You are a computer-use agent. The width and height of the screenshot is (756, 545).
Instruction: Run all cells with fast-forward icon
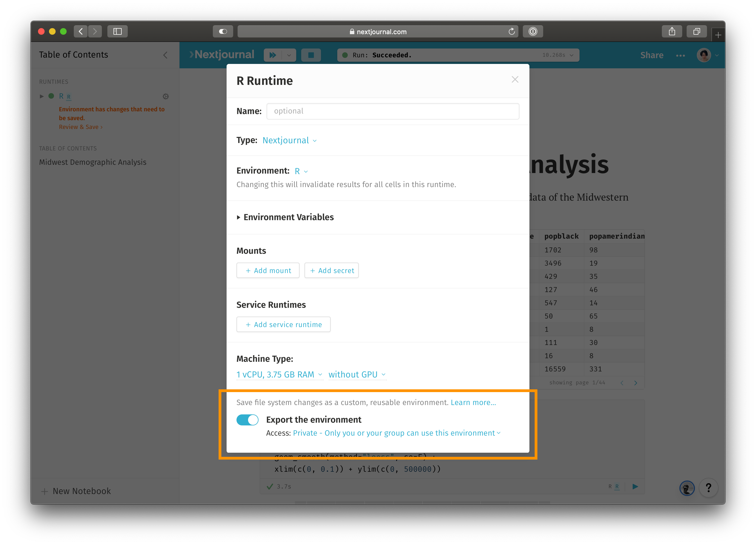pyautogui.click(x=273, y=55)
